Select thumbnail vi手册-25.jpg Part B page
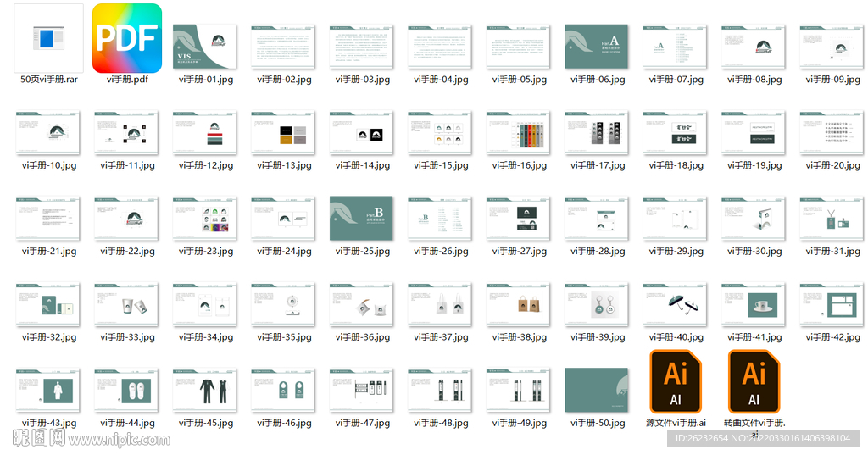This screenshot has height=455, width=868. pos(361,218)
